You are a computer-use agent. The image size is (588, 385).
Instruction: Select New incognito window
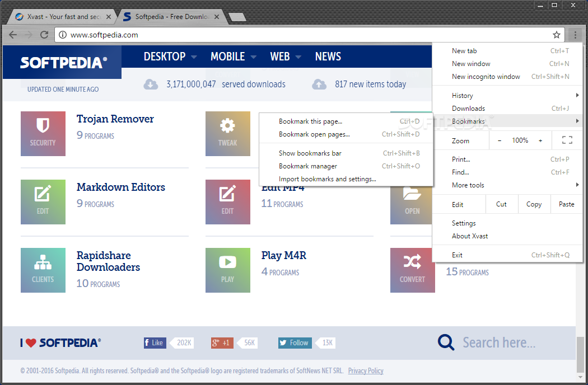point(507,77)
